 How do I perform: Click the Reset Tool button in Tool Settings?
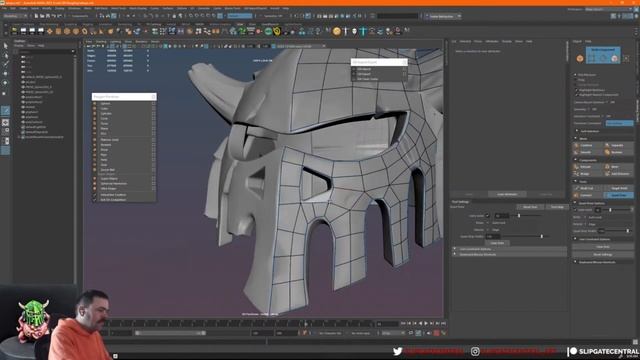coord(530,207)
